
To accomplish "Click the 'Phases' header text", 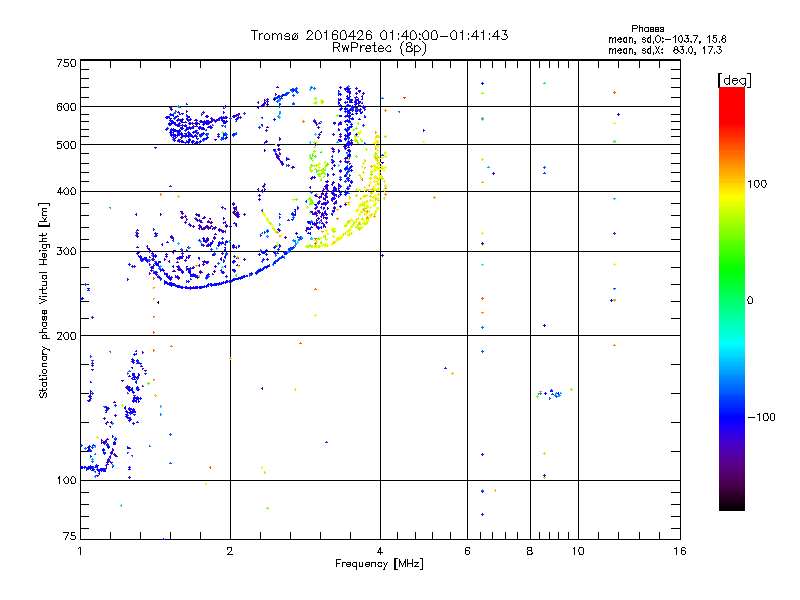I will pyautogui.click(x=647, y=29).
